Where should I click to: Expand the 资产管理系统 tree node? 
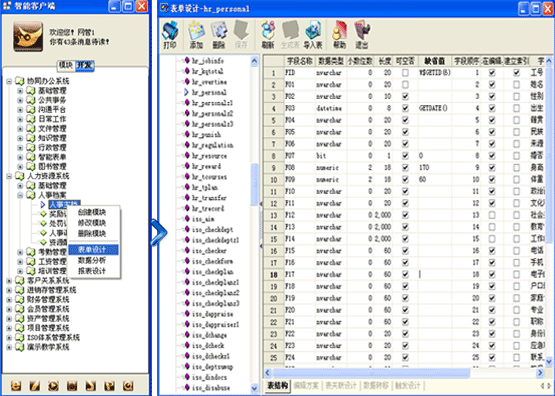pyautogui.click(x=9, y=318)
